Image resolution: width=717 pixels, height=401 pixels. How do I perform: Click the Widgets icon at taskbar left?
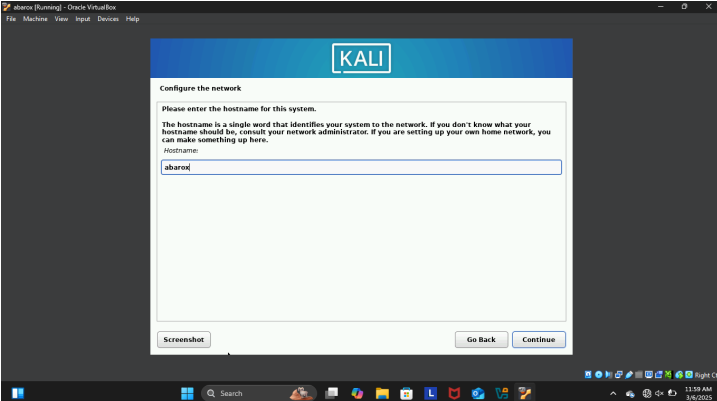(17, 393)
